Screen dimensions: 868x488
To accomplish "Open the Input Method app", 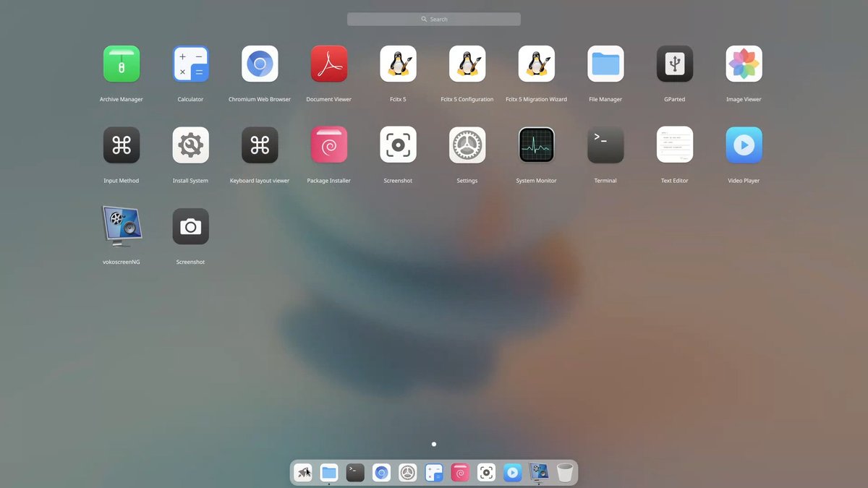I will 122,145.
